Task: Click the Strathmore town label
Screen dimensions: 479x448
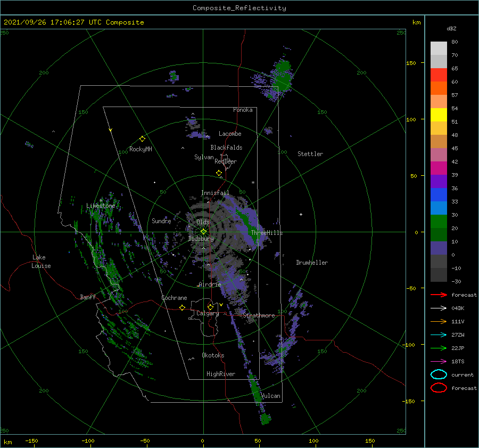Action: (x=259, y=315)
